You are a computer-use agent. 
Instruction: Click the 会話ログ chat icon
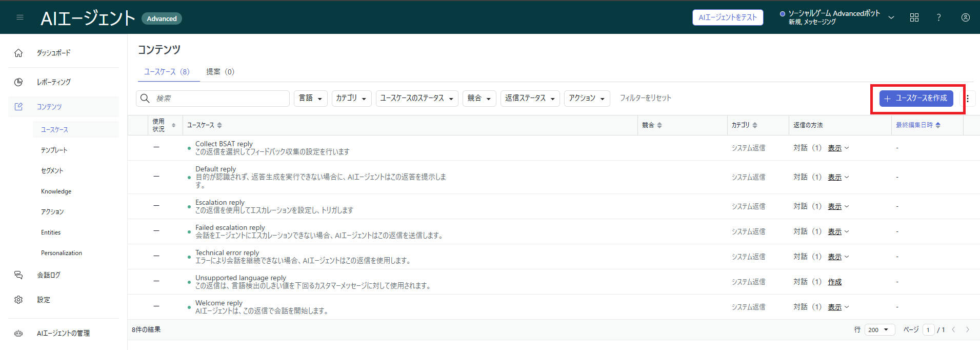click(18, 275)
